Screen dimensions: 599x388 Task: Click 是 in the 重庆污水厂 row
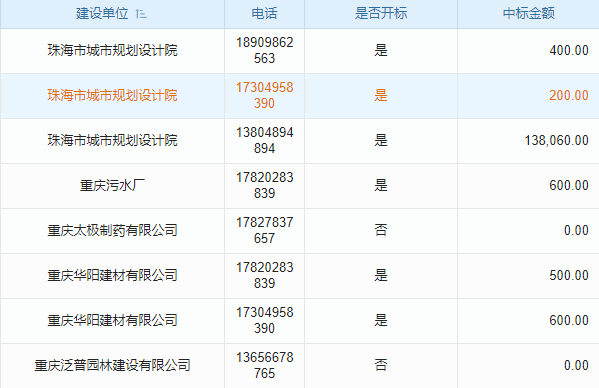[381, 186]
